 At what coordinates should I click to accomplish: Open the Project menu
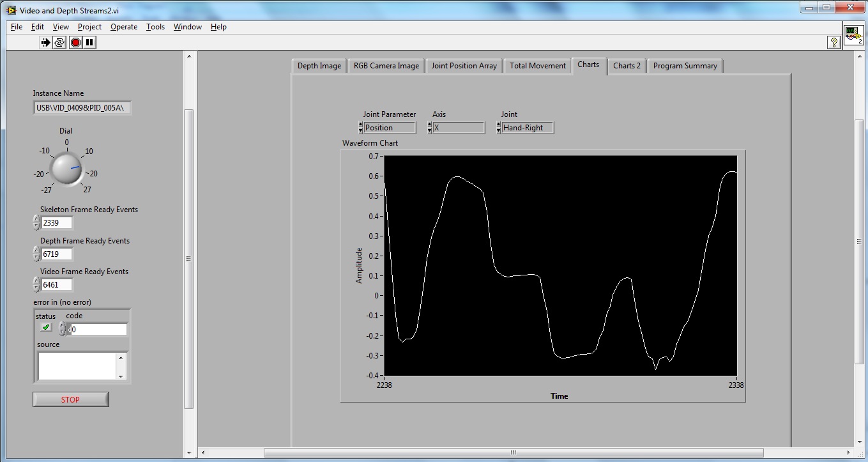tap(89, 27)
